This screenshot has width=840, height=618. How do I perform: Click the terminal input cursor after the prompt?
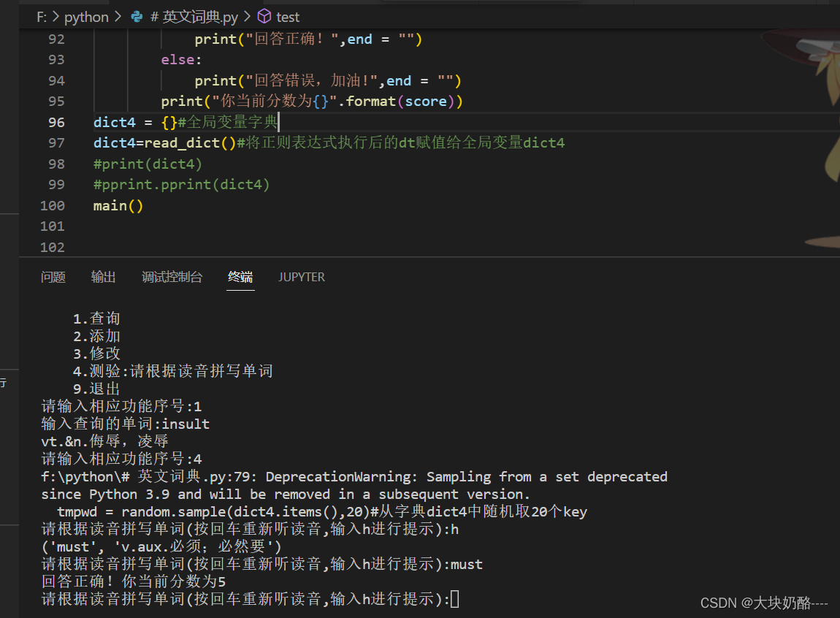[x=452, y=599]
